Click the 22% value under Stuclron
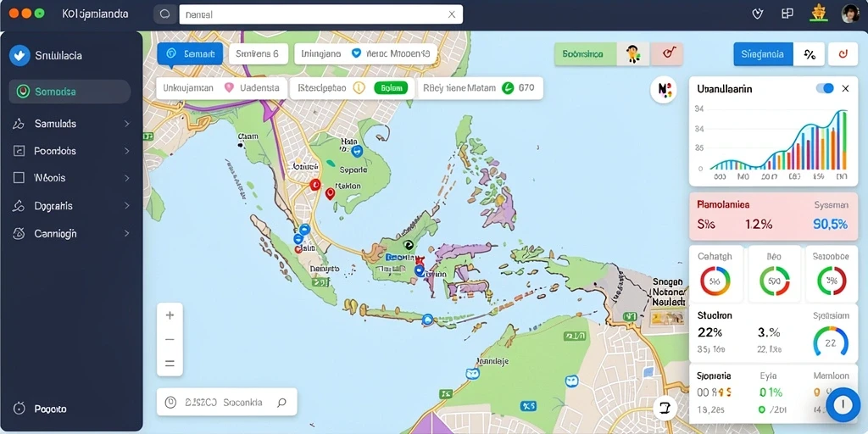The height and width of the screenshot is (434, 868). point(709,332)
